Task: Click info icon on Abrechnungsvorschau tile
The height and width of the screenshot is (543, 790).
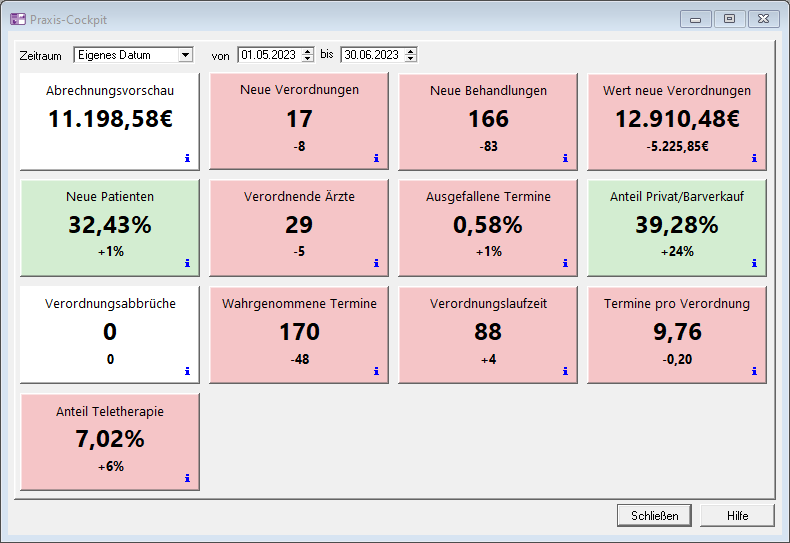Action: (187, 157)
